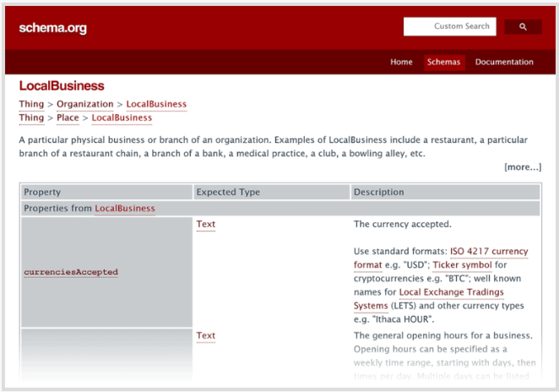Click the schema.org logo

pos(52,28)
